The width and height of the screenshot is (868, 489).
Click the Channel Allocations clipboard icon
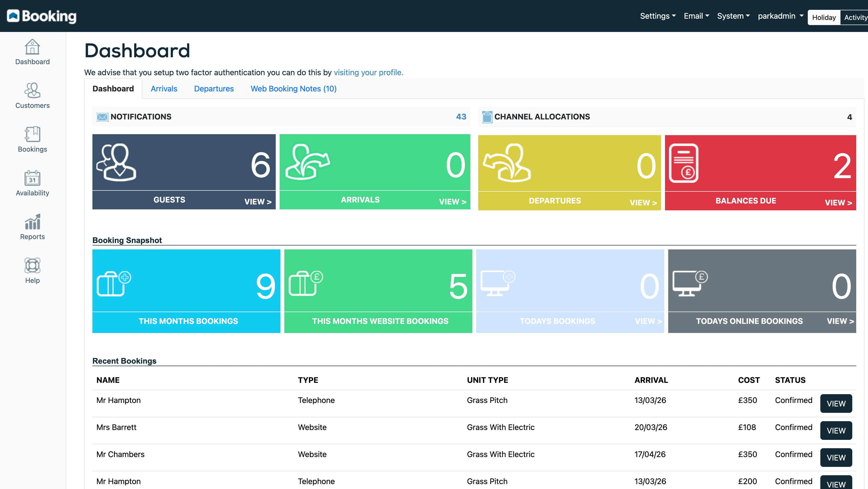tap(487, 117)
